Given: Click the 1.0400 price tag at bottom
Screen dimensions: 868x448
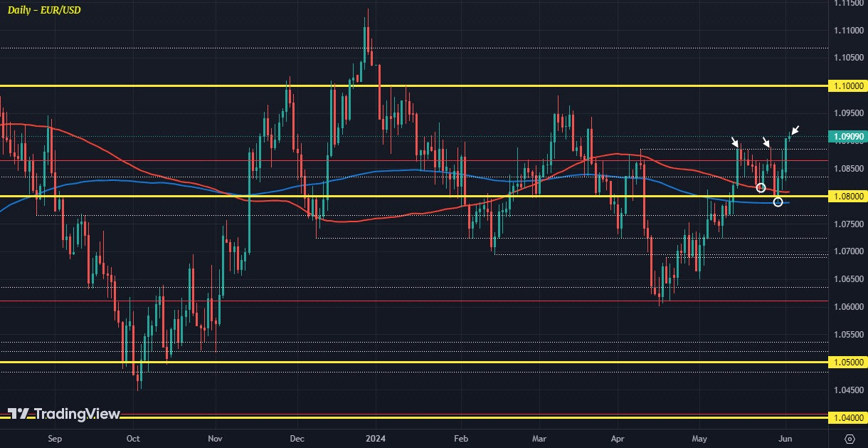Looking at the screenshot, I should pos(848,417).
